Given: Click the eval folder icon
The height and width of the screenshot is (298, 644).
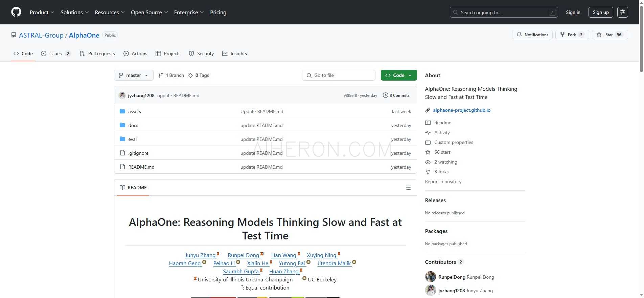Looking at the screenshot, I should [122, 139].
